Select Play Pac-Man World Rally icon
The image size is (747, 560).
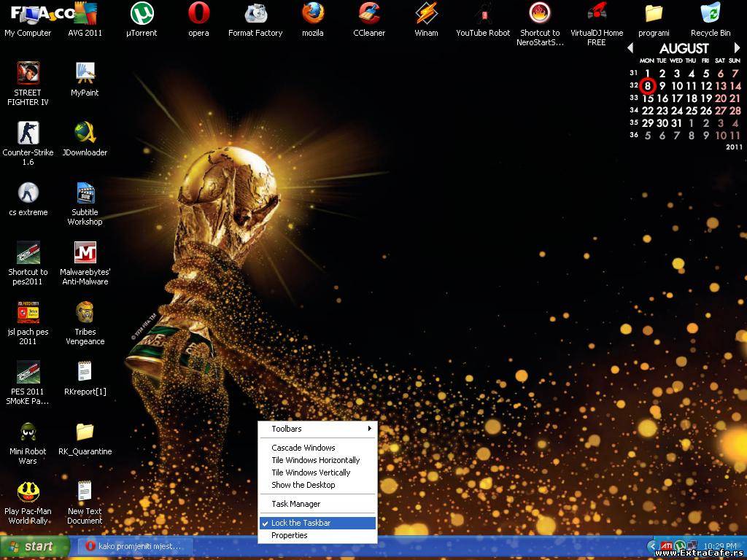click(28, 503)
